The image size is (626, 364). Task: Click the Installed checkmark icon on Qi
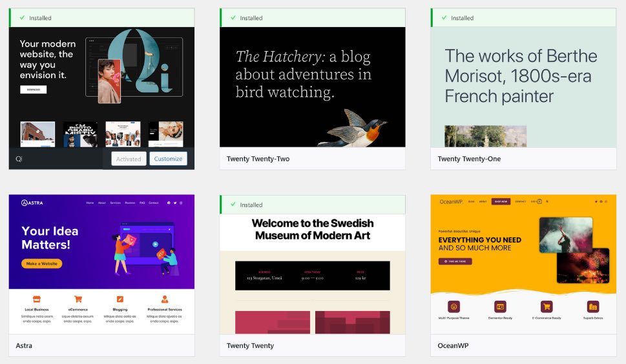[23, 17]
